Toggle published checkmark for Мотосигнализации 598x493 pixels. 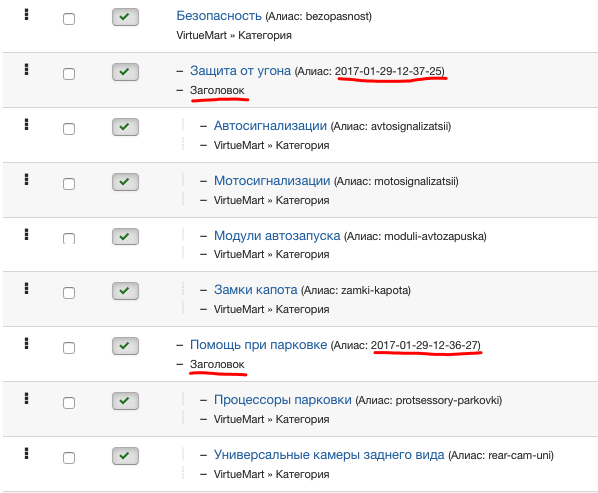click(125, 182)
